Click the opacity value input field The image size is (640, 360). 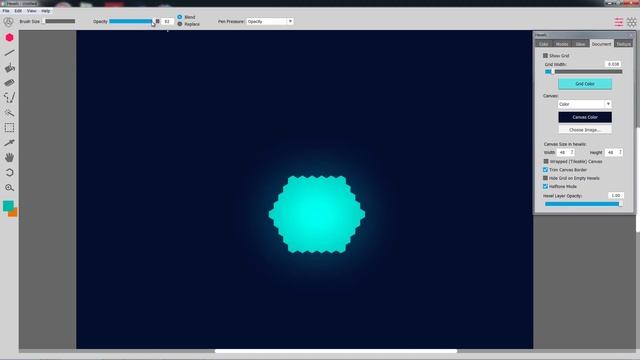(167, 21)
